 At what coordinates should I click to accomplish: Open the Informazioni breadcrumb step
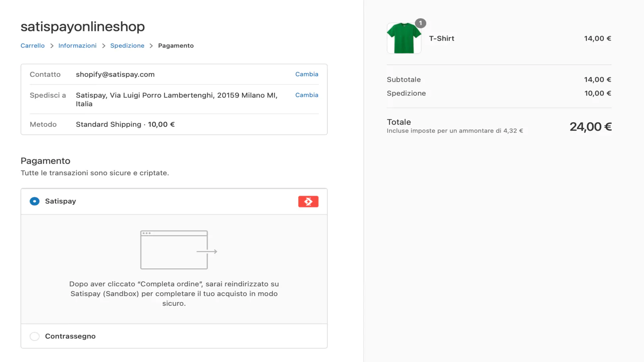click(77, 45)
